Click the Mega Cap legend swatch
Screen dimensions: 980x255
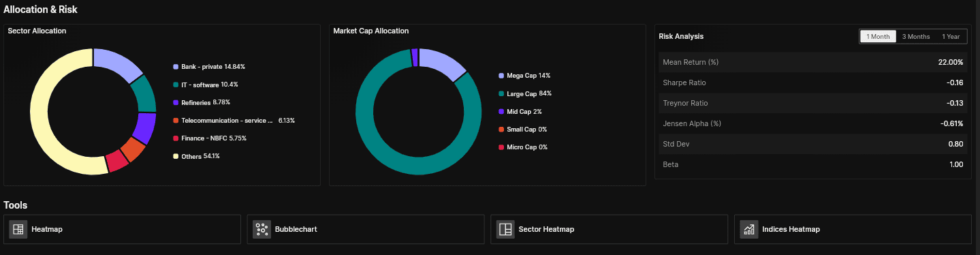(x=501, y=76)
